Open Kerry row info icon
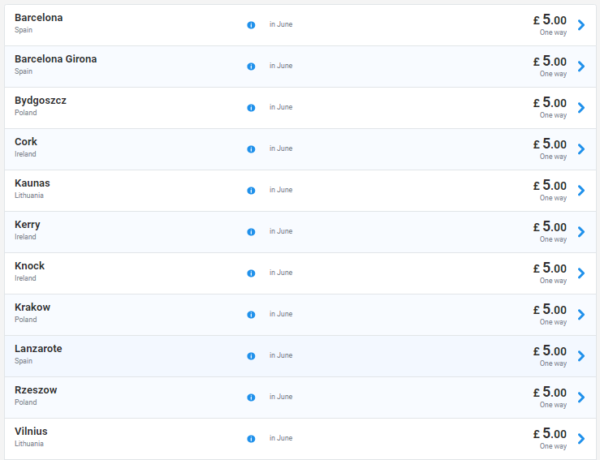Screen dimensions: 600x460 click(251, 231)
